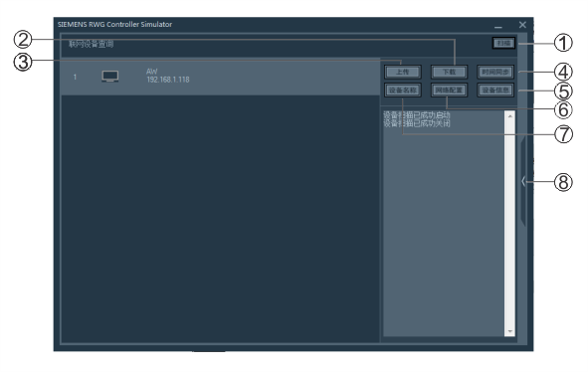
Task: Select the device row with IP 192.168.1.118
Action: tap(221, 77)
